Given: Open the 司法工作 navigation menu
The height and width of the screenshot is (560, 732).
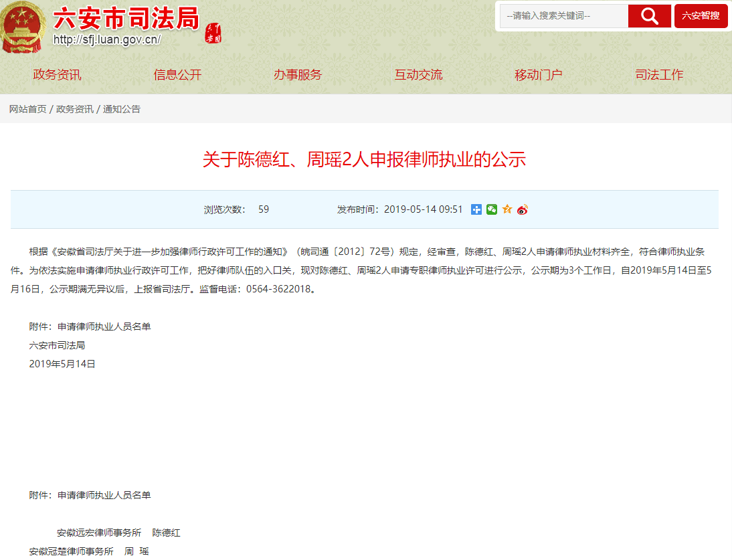Looking at the screenshot, I should (659, 75).
